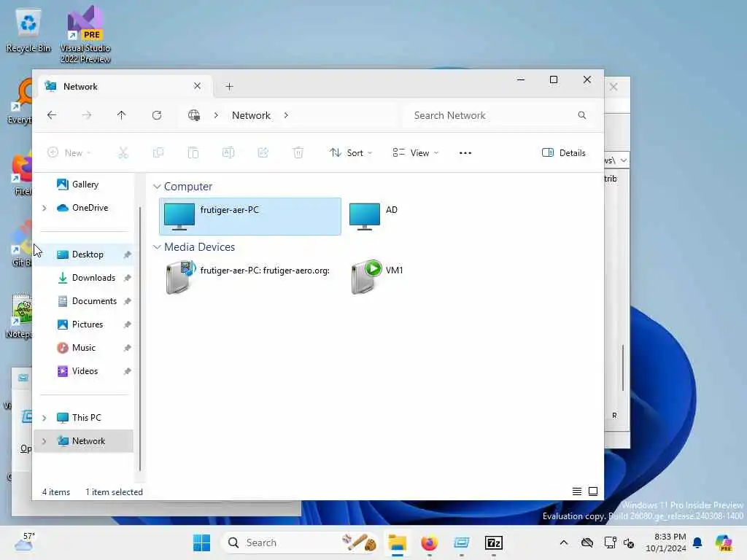This screenshot has height=560, width=747.
Task: Open the Windows Start menu
Action: pyautogui.click(x=201, y=542)
